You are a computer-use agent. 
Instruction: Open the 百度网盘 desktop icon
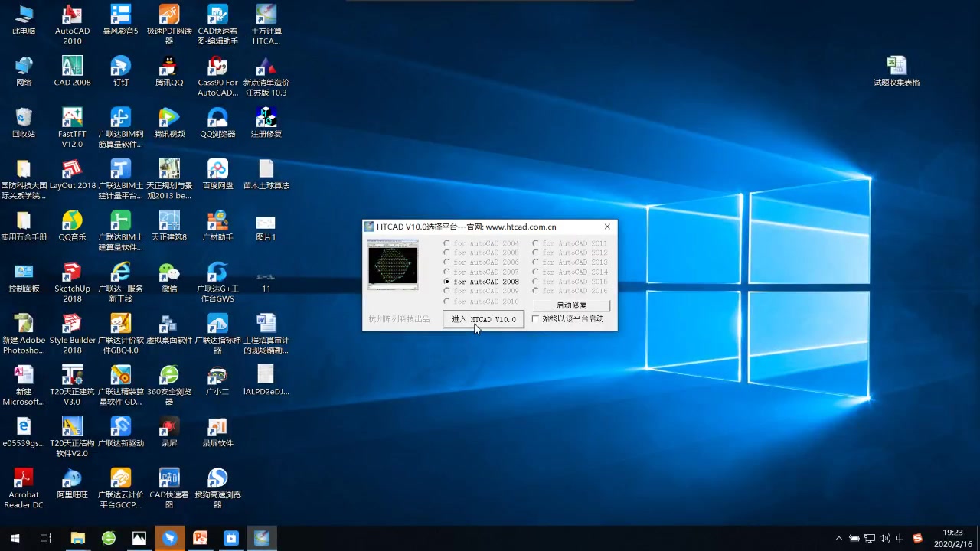[217, 174]
